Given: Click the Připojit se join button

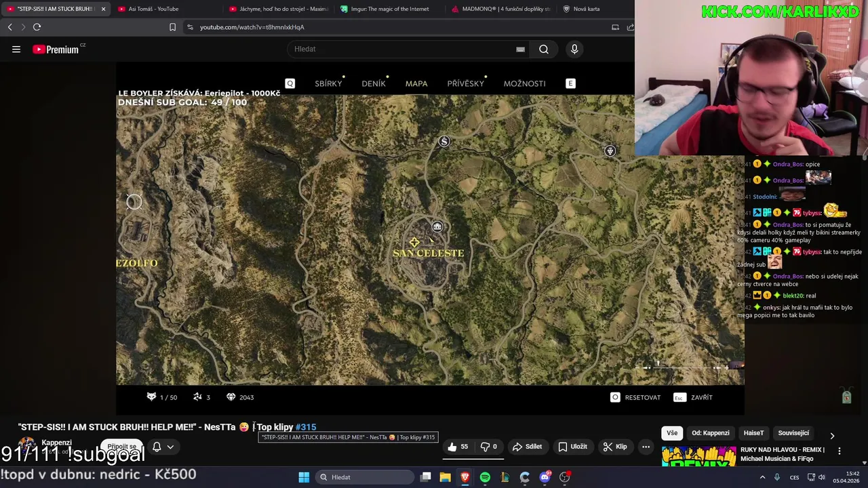Looking at the screenshot, I should point(122,447).
